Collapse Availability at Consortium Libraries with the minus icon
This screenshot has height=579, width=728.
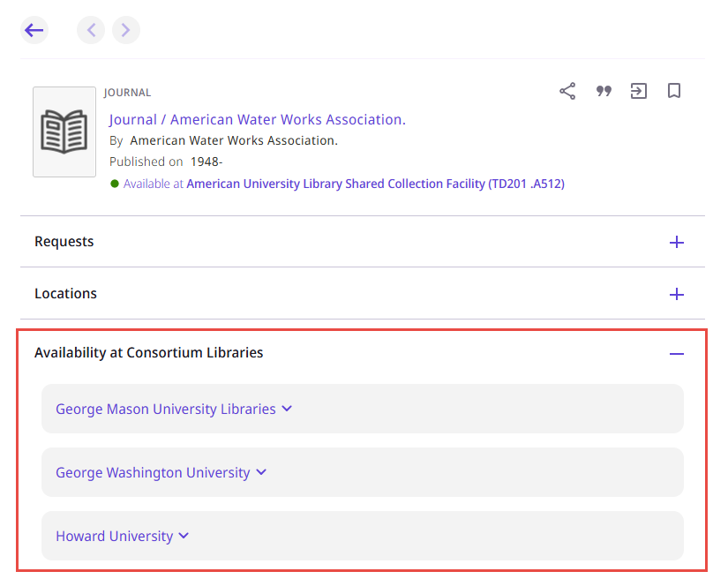click(677, 353)
